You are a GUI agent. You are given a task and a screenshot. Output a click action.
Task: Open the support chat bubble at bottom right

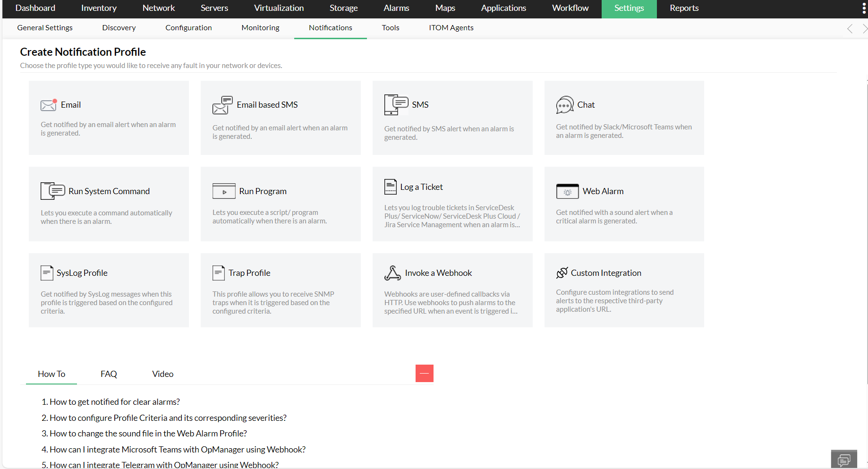844,459
